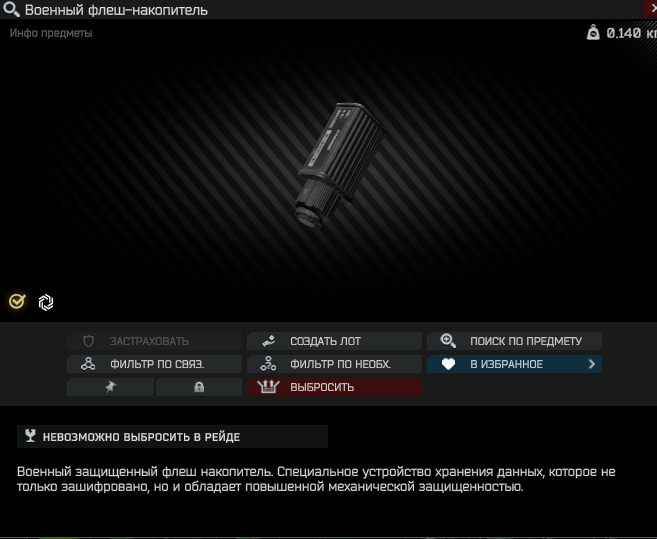Click the СОЗДАТЬ ЛОТ button
Viewport: 657px width, 539px height.
334,341
